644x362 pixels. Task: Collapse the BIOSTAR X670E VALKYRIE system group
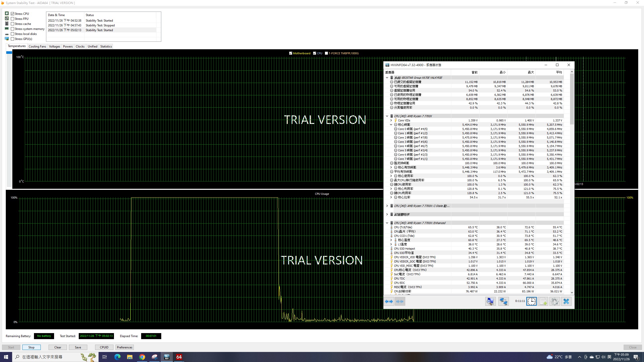[387, 78]
